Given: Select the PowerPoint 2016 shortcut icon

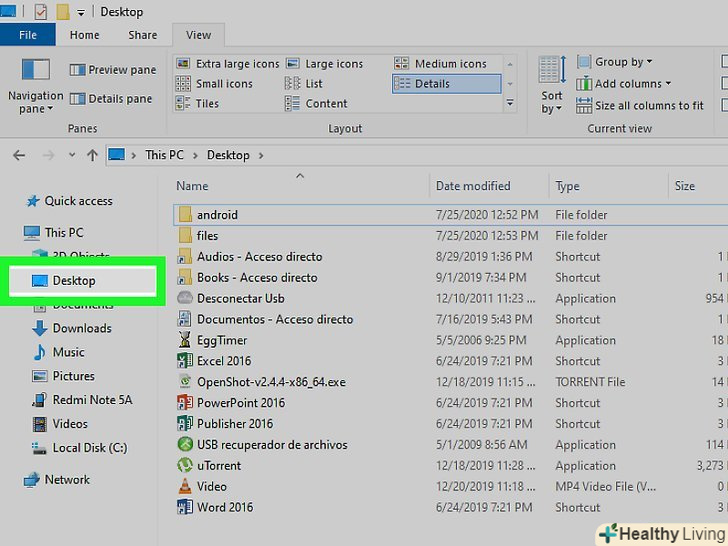Looking at the screenshot, I should (x=185, y=403).
